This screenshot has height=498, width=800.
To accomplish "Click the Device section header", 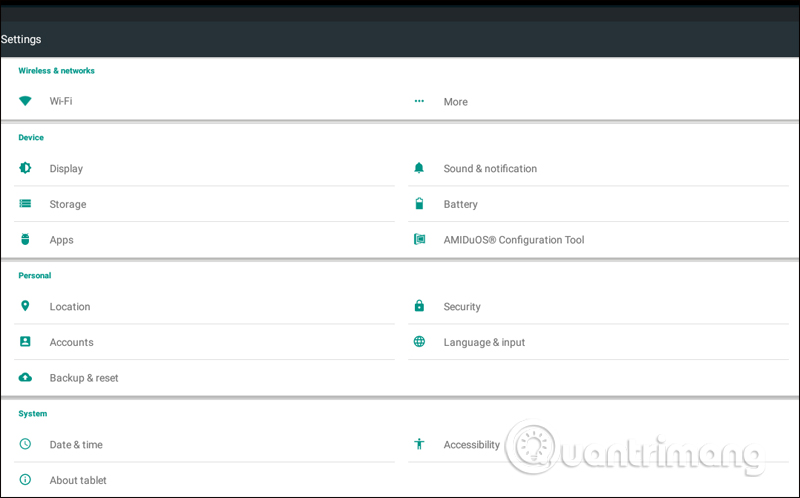I will [x=31, y=137].
